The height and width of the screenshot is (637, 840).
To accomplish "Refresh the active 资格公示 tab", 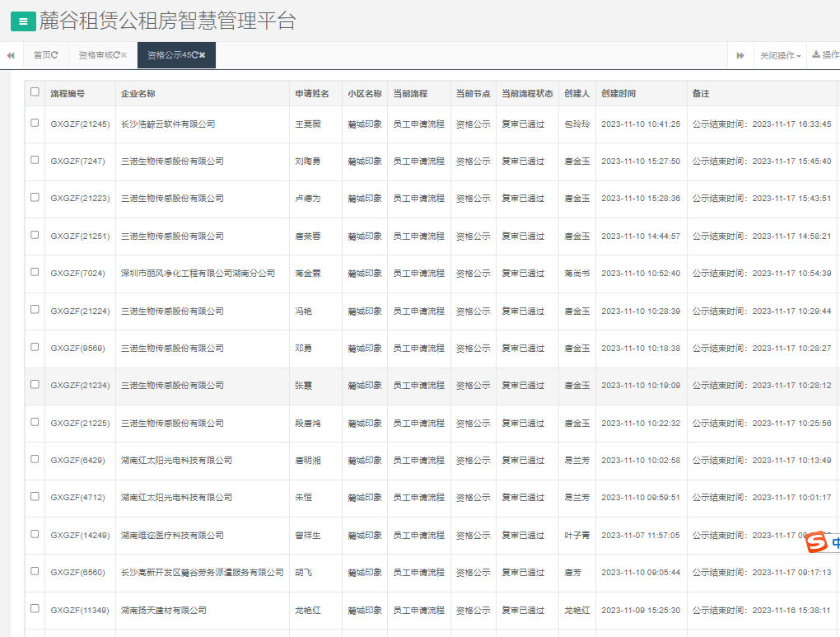I will tap(195, 55).
